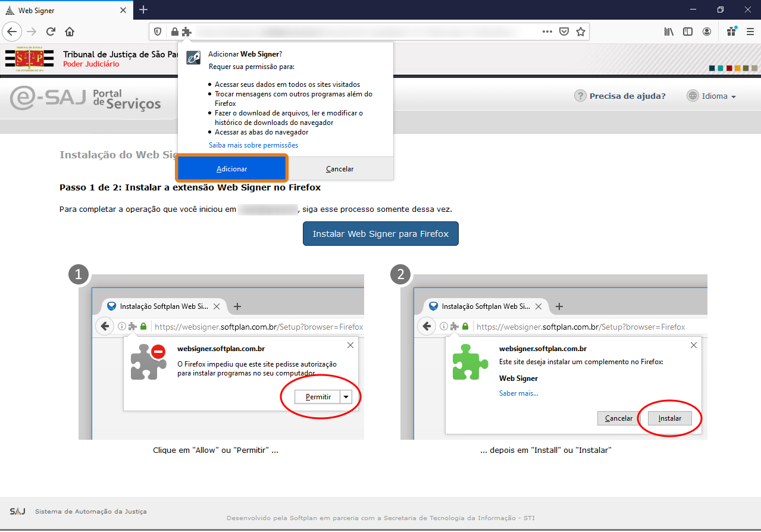Click Cancelar in the permission popup
This screenshot has width=761, height=532.
pos(340,168)
